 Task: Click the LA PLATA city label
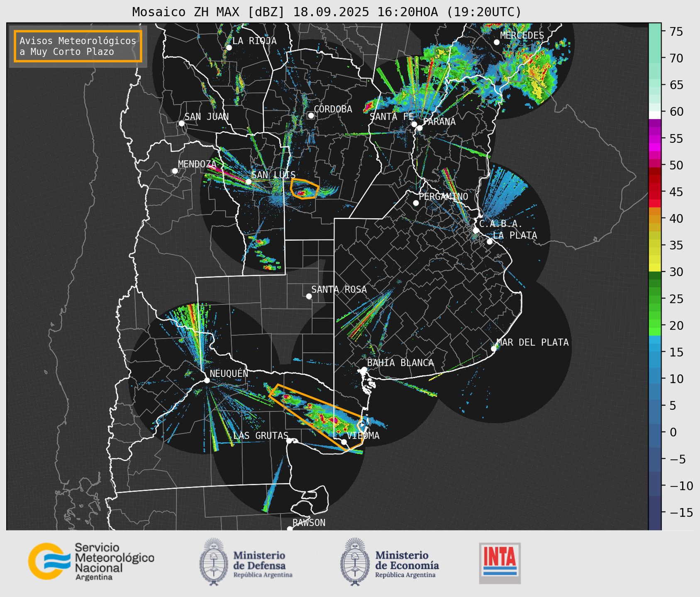click(x=515, y=235)
